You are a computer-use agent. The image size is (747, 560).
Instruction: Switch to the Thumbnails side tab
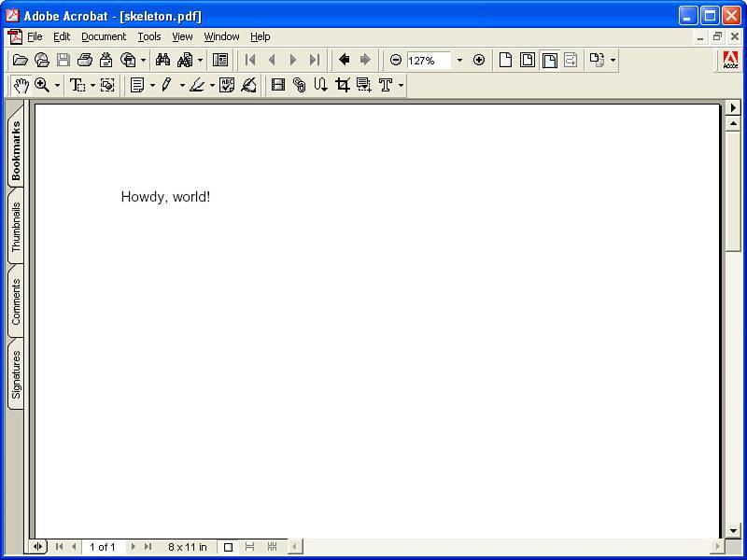(16, 227)
